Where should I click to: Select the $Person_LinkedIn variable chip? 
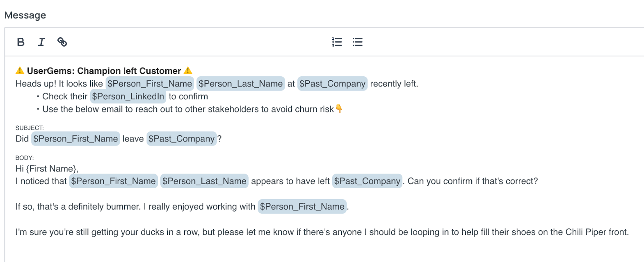coord(128,96)
